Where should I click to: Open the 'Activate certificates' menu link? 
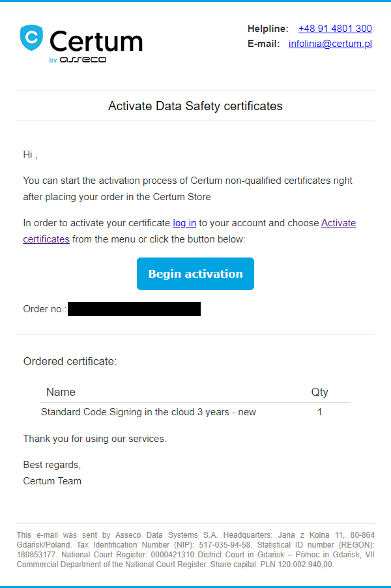coord(338,223)
